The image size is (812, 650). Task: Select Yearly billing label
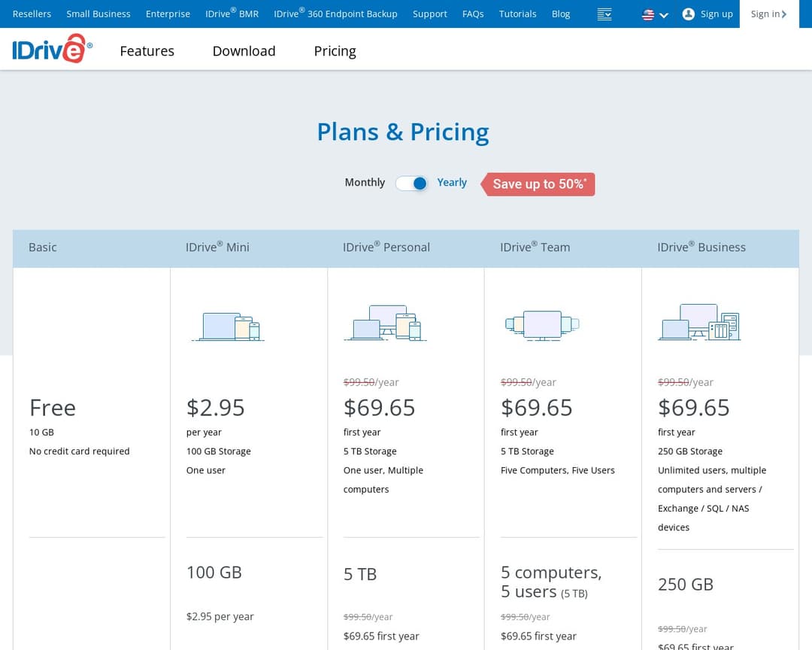click(452, 183)
